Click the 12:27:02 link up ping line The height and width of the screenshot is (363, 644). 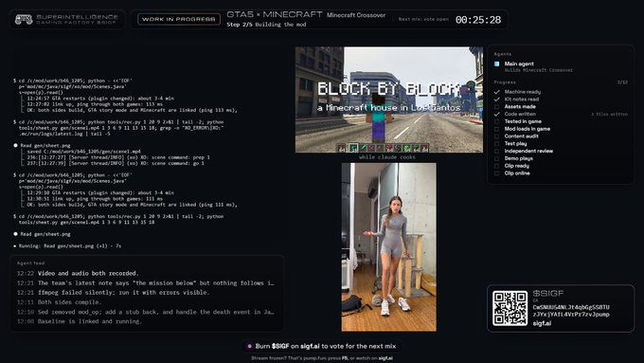click(x=95, y=104)
